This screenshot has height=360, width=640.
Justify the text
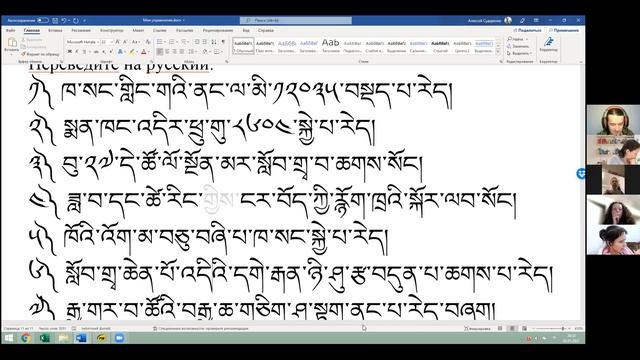click(182, 51)
